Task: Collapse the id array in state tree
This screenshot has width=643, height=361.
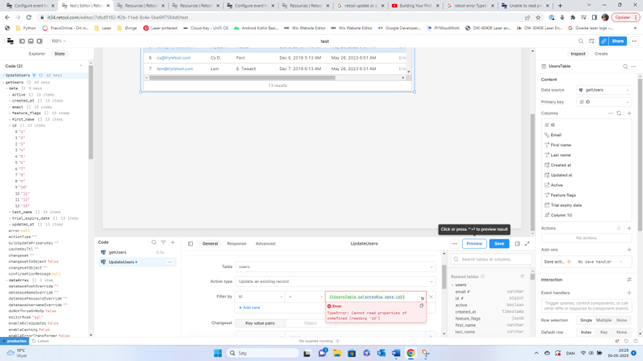Action: [10, 126]
